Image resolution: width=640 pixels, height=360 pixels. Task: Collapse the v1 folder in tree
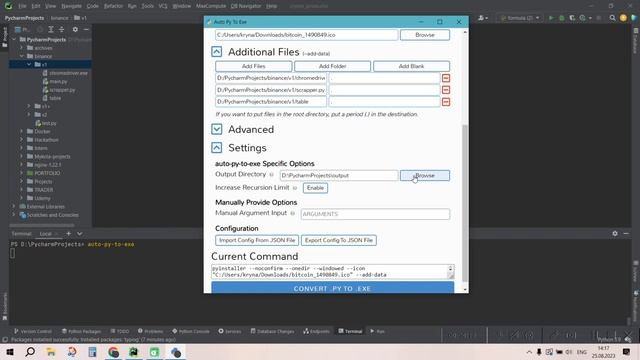29,64
